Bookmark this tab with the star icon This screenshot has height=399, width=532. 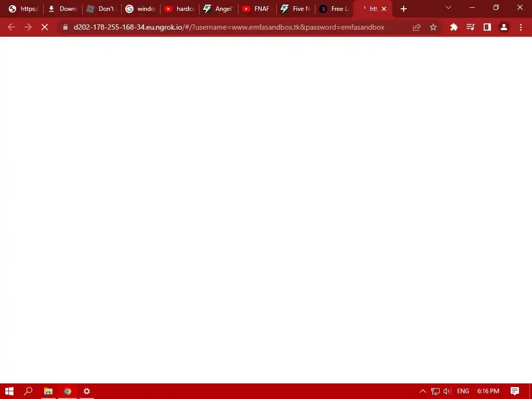(x=433, y=27)
